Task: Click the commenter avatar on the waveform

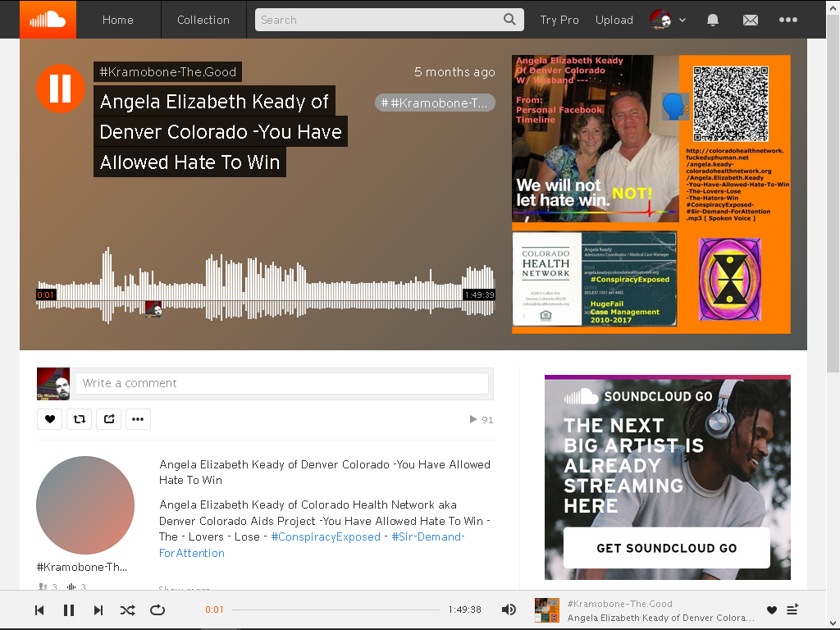Action: coord(153,308)
